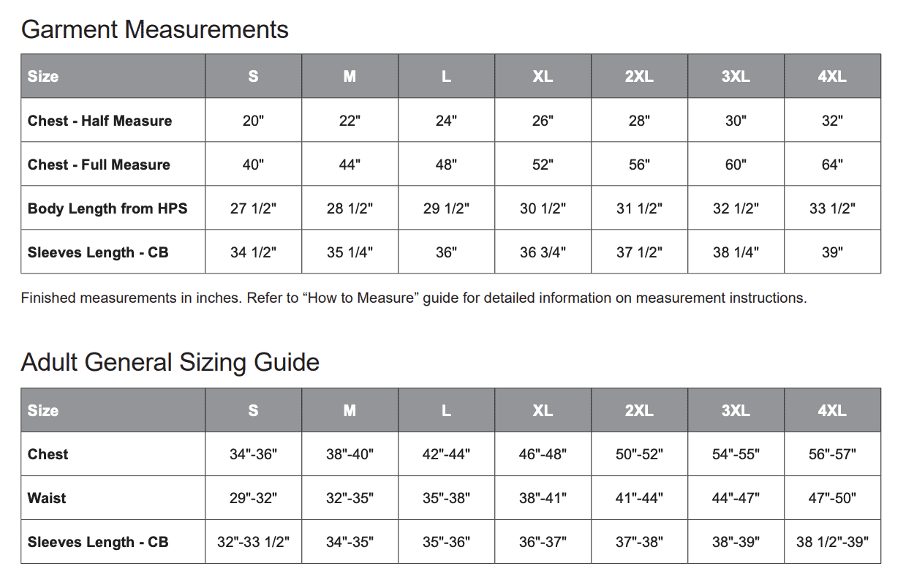Screen dimensions: 914x588
Task: Click the 20" chest half measure cell
Action: click(x=253, y=121)
